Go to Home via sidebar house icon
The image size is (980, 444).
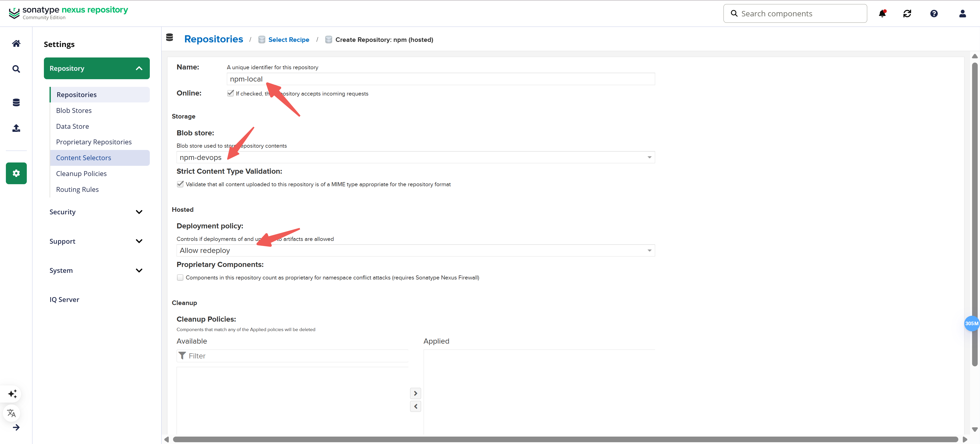[16, 43]
